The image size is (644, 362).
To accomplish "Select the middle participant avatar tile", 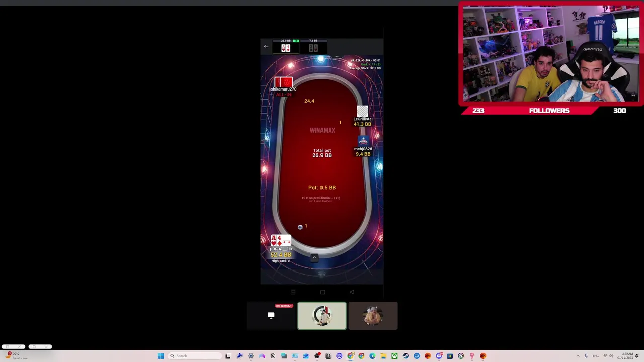I will (x=322, y=316).
